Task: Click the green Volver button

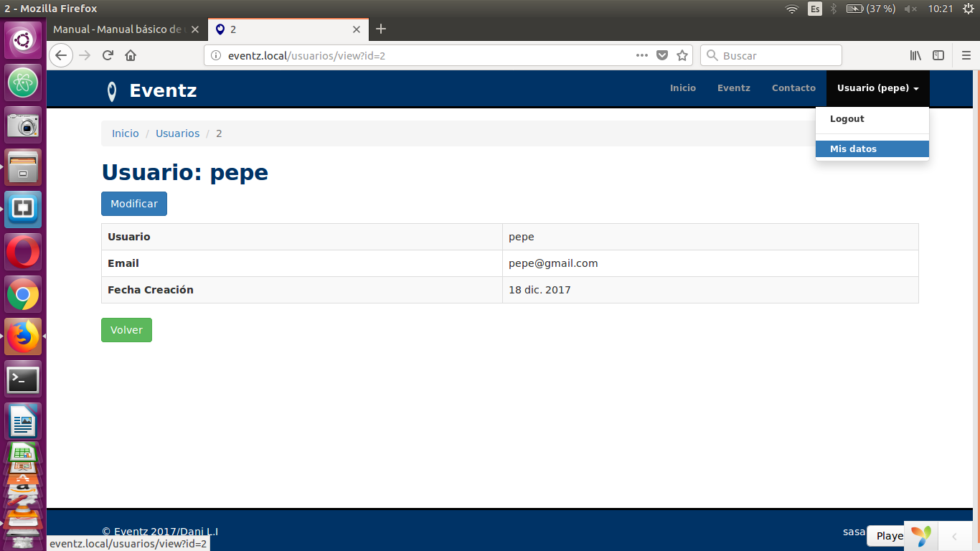Action: pos(126,330)
